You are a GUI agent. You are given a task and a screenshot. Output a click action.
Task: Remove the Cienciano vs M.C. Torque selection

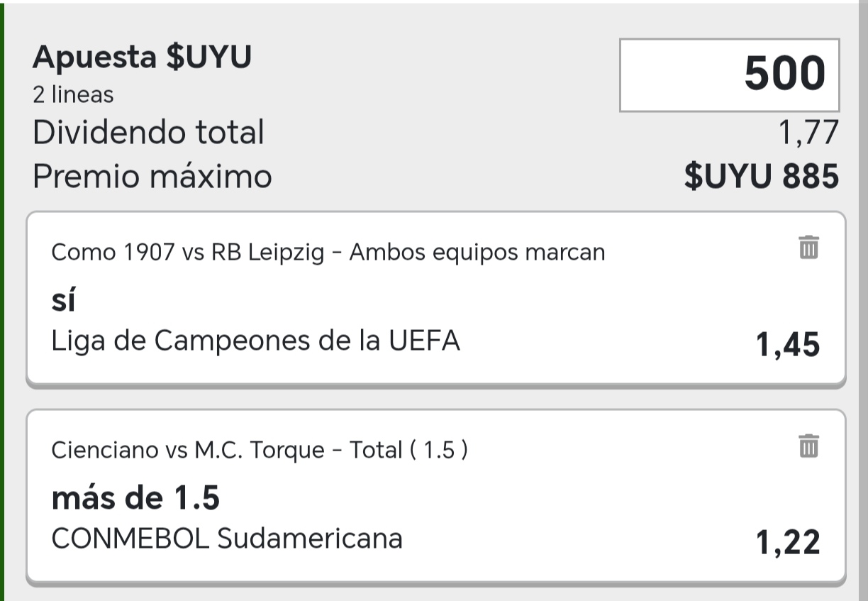[x=808, y=446]
